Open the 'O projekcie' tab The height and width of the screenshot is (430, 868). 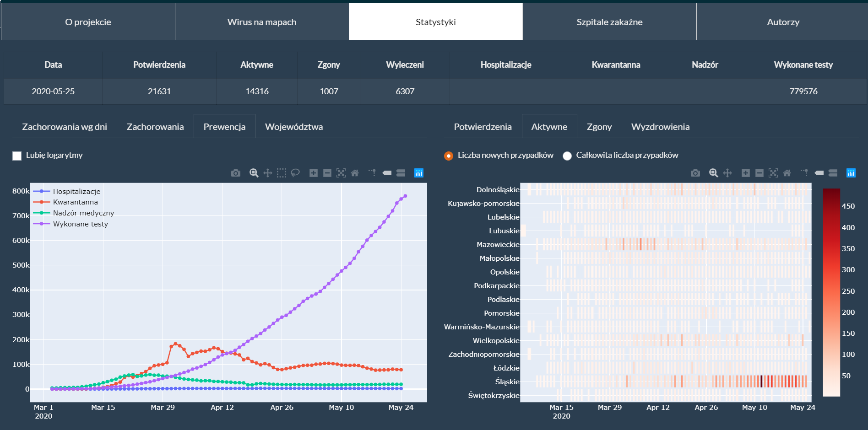pyautogui.click(x=88, y=21)
